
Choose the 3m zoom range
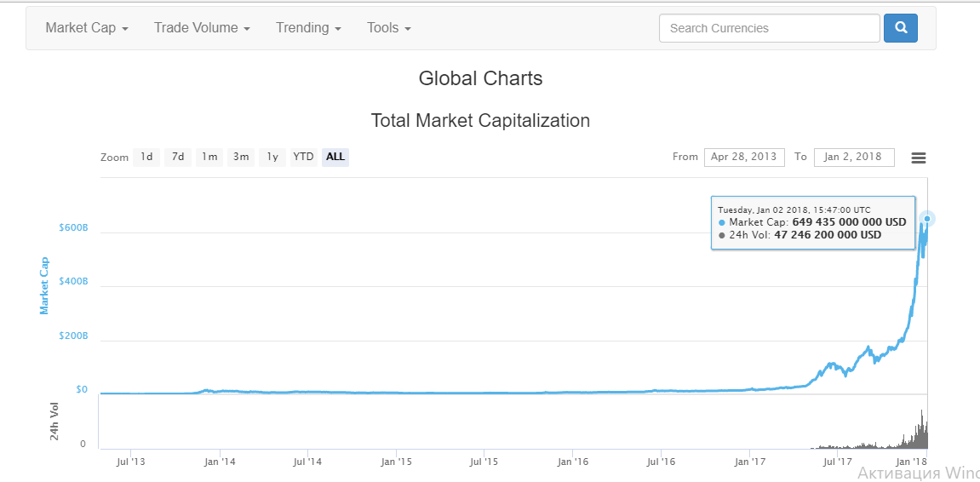(241, 157)
